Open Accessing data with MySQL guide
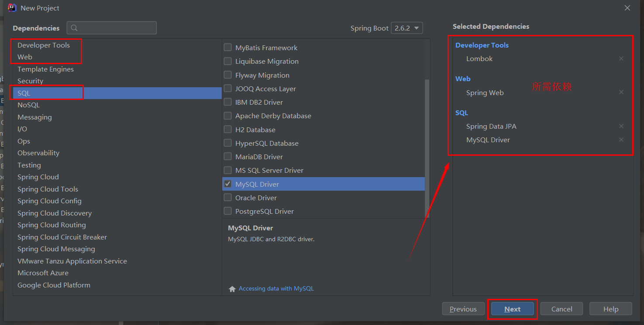This screenshot has height=325, width=644. 276,289
